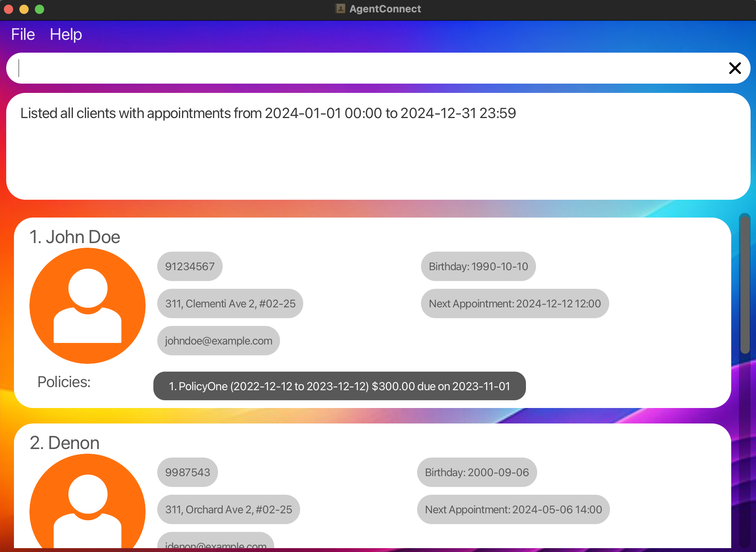Click the Policies: label in John Doe's card
Viewport: 756px width, 552px height.
pyautogui.click(x=64, y=382)
